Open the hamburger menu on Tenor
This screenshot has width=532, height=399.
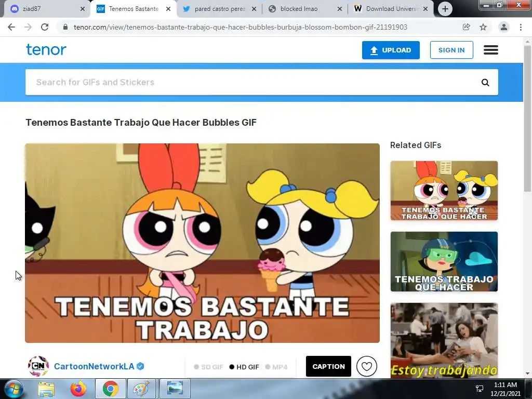[490, 50]
